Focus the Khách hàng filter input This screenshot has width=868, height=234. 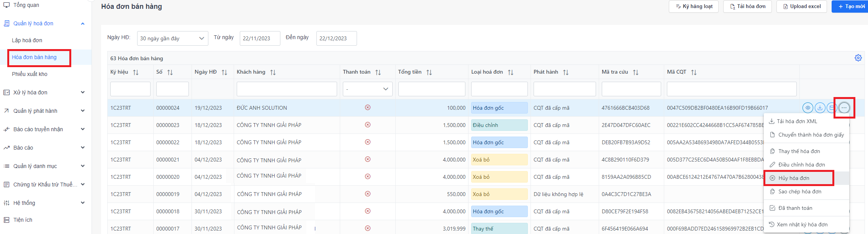(287, 89)
